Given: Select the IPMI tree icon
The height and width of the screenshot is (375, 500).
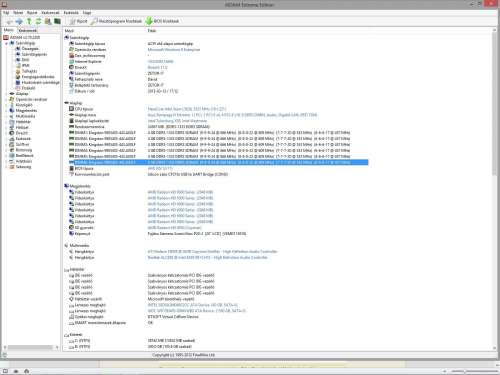Looking at the screenshot, I should 18,66.
